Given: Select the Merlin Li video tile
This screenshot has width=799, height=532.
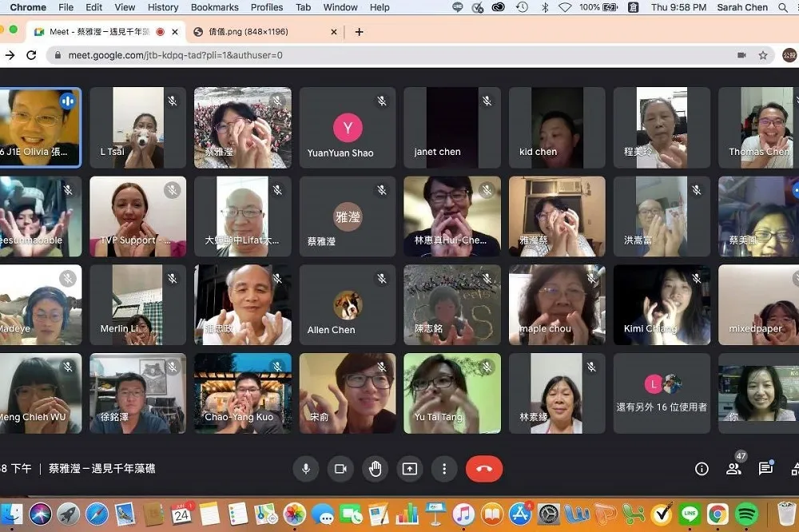Looking at the screenshot, I should [x=137, y=304].
